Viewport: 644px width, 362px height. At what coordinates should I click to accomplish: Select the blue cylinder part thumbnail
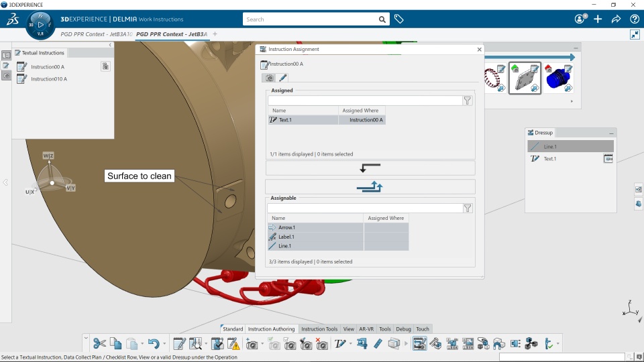(558, 78)
